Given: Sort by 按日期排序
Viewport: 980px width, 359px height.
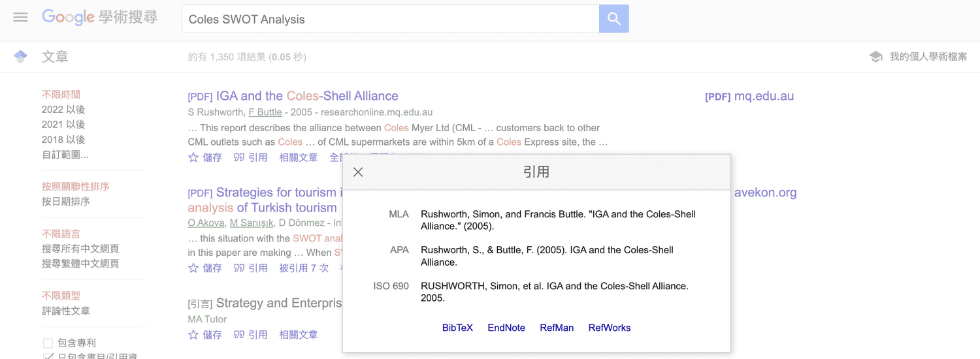Looking at the screenshot, I should click(x=66, y=202).
